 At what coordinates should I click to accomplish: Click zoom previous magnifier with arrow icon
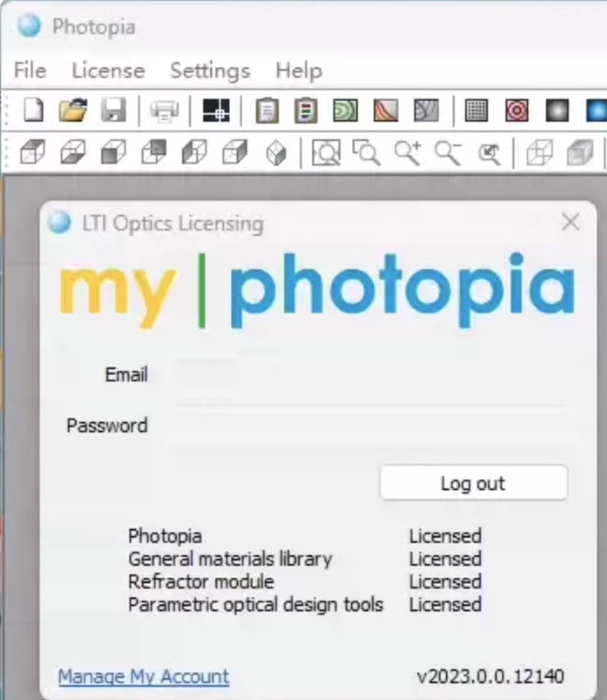point(489,153)
